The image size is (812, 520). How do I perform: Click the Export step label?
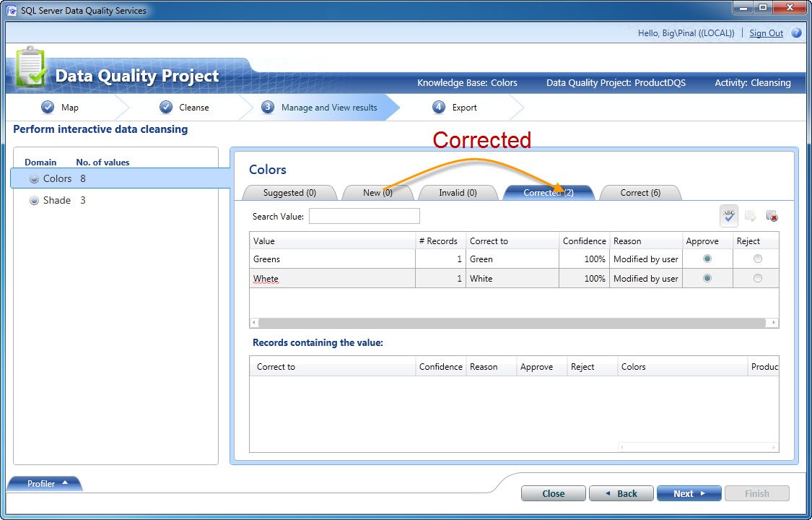pyautogui.click(x=464, y=107)
